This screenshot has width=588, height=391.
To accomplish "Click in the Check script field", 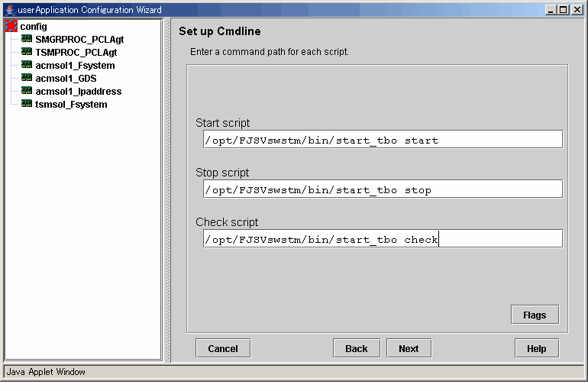I will click(x=383, y=238).
